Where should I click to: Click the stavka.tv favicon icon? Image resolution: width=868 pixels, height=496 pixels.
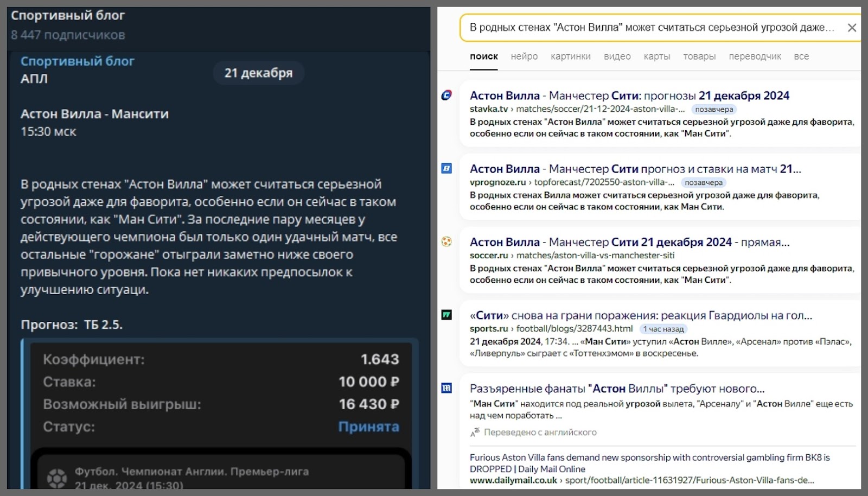coord(446,96)
